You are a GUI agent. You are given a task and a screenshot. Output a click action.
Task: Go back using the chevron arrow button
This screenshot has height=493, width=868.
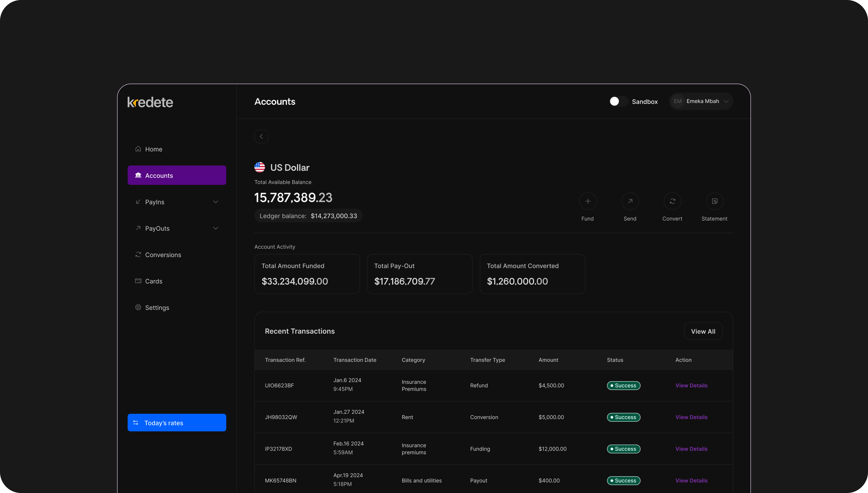(x=261, y=136)
